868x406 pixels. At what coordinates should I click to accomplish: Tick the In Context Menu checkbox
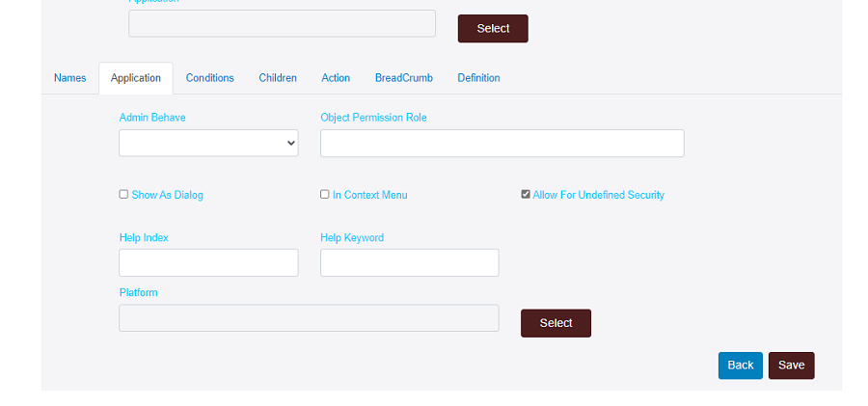tap(325, 194)
